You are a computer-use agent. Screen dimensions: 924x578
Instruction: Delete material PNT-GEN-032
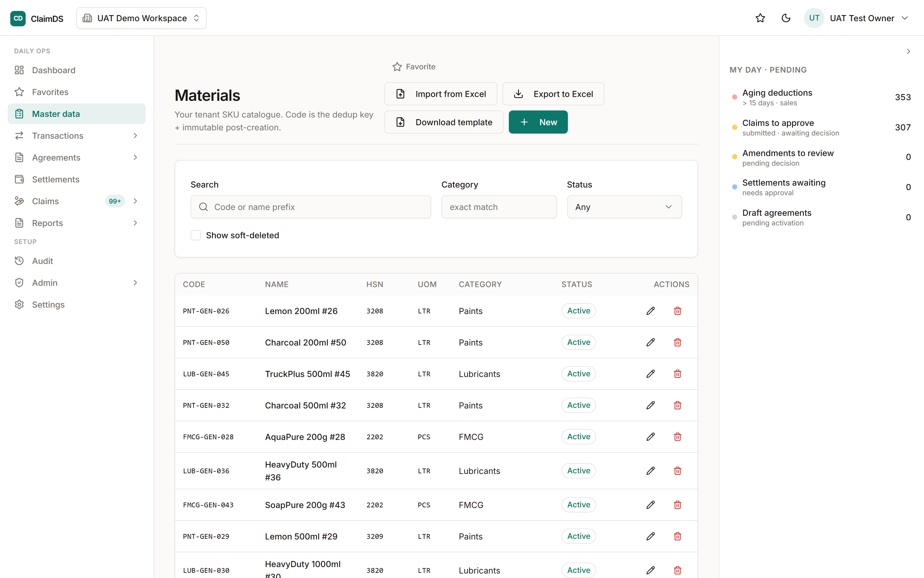click(x=677, y=405)
